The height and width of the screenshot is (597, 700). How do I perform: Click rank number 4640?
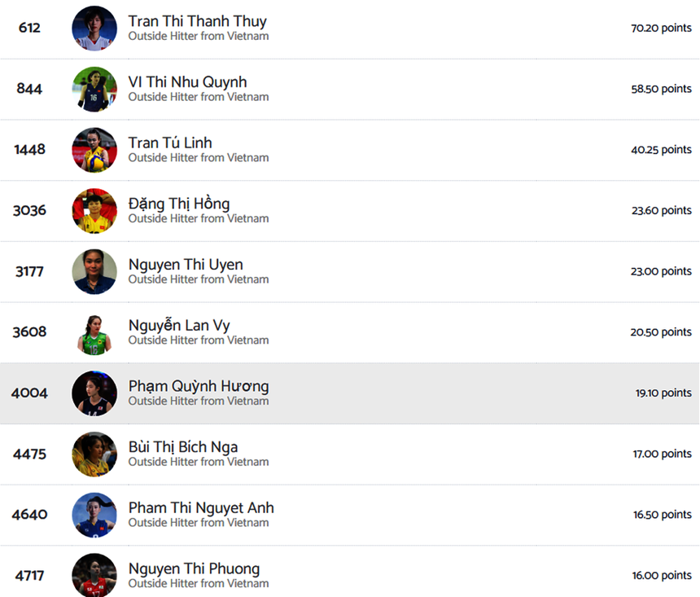pos(29,515)
